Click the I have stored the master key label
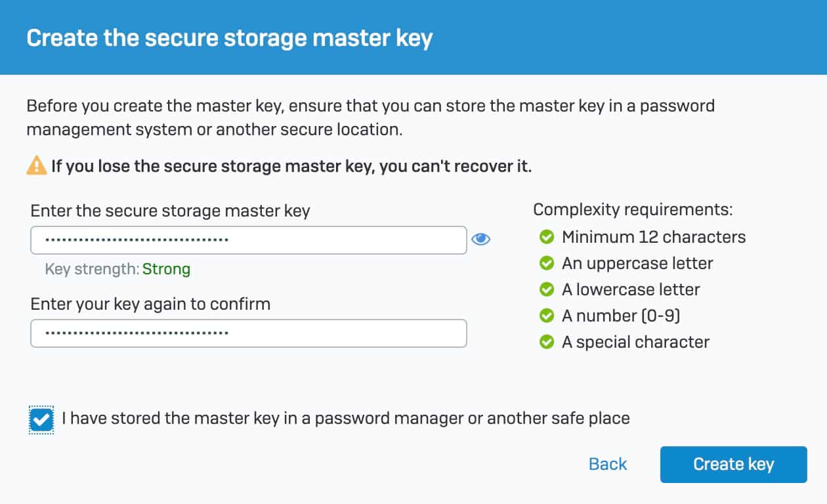 coord(345,418)
